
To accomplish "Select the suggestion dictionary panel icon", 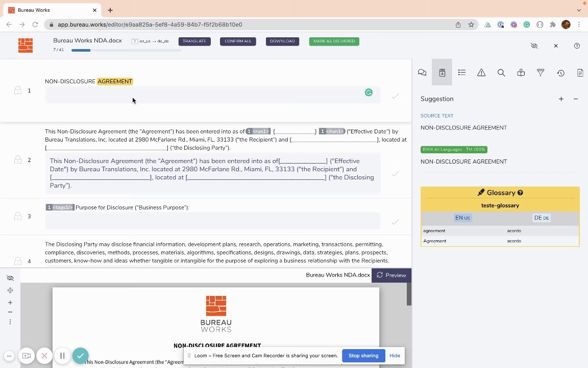I will pyautogui.click(x=442, y=73).
